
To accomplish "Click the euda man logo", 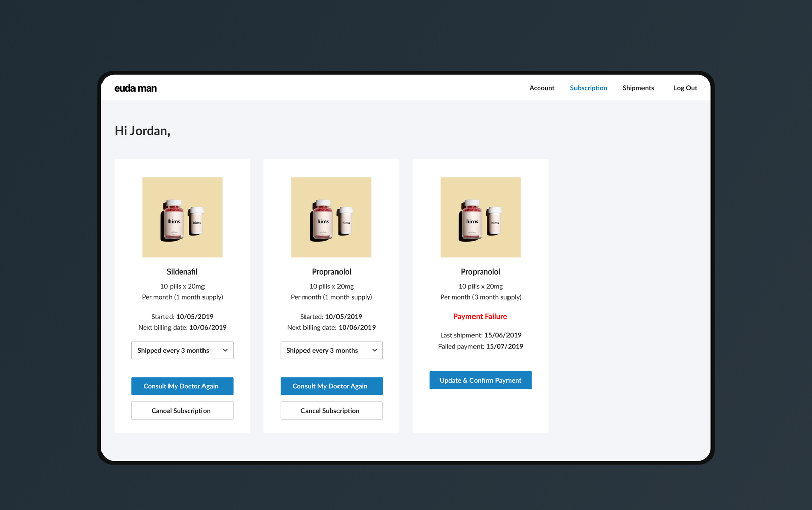I will coord(136,88).
